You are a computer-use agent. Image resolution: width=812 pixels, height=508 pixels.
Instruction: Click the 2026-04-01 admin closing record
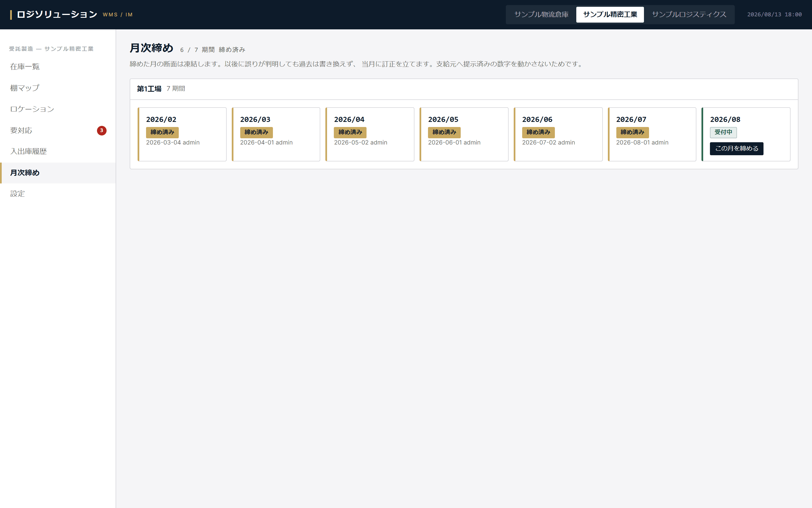coord(266,143)
